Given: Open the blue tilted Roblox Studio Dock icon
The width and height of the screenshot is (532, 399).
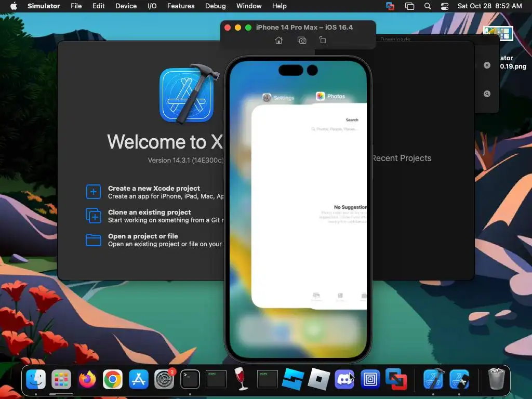Looking at the screenshot, I should [293, 379].
